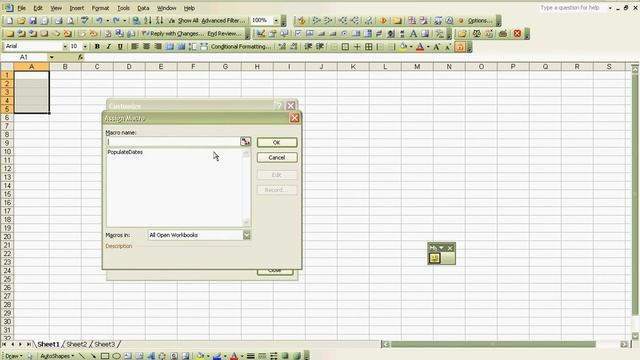Click the Align Right icon

tap(158, 47)
